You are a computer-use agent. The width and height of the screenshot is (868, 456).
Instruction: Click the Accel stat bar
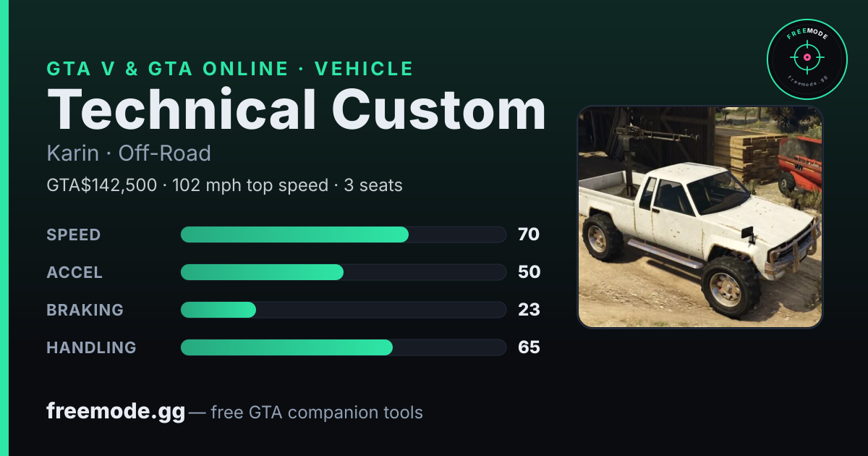click(343, 272)
